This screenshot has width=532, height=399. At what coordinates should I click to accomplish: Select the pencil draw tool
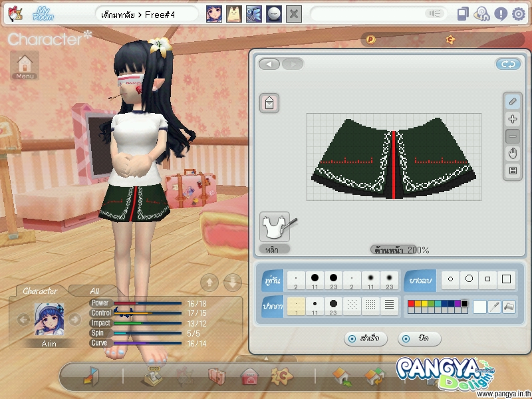513,102
